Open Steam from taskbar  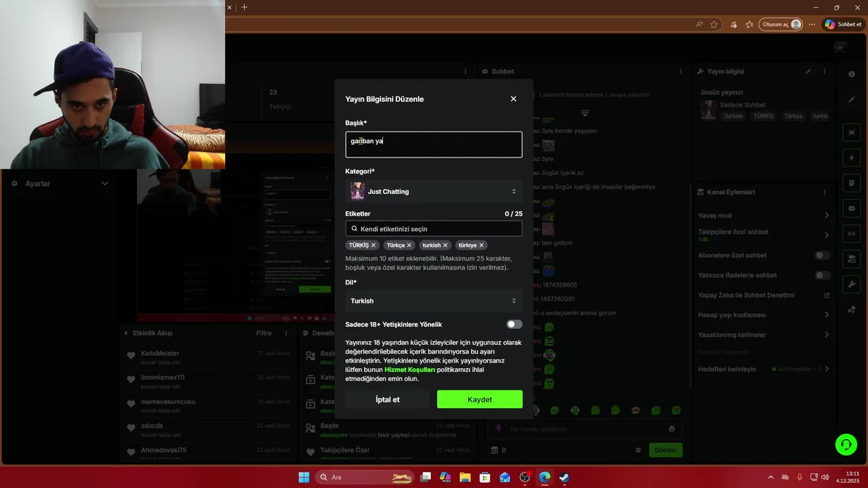click(564, 477)
